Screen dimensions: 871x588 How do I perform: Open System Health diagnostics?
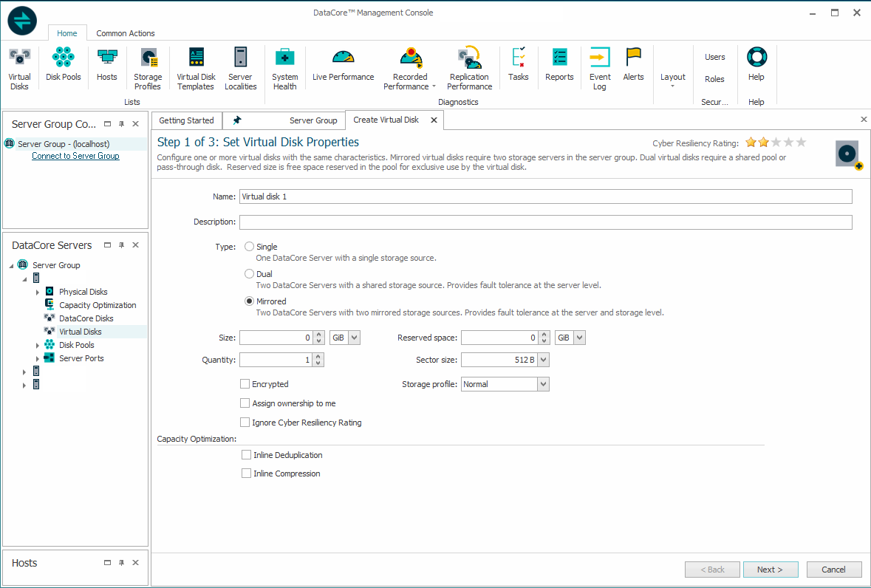coord(285,69)
